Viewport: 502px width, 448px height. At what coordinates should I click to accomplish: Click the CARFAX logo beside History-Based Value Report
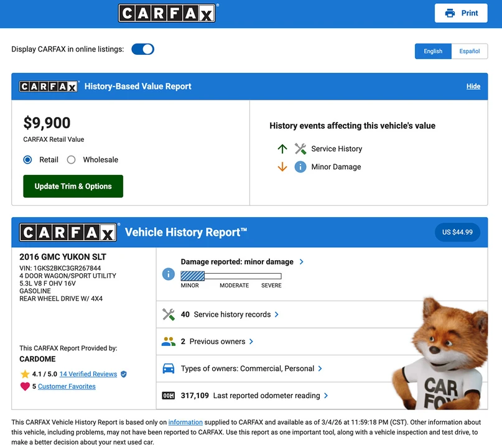[49, 86]
